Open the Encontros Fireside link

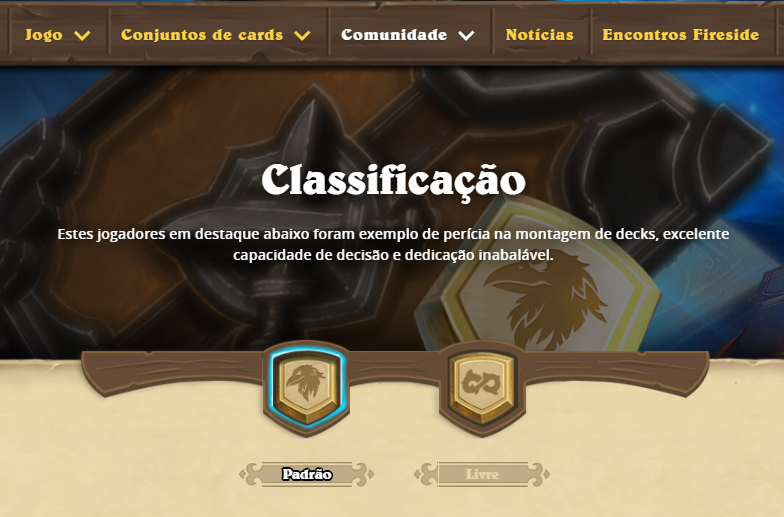coord(680,34)
